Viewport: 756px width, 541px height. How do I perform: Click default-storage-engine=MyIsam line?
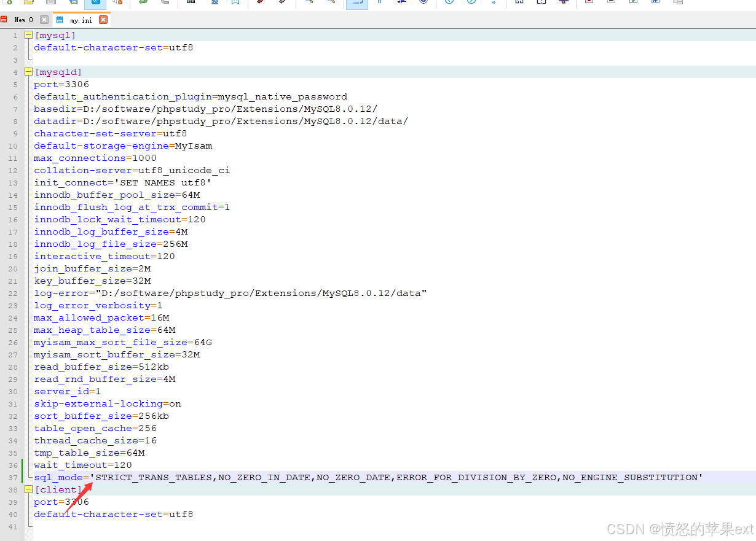123,146
